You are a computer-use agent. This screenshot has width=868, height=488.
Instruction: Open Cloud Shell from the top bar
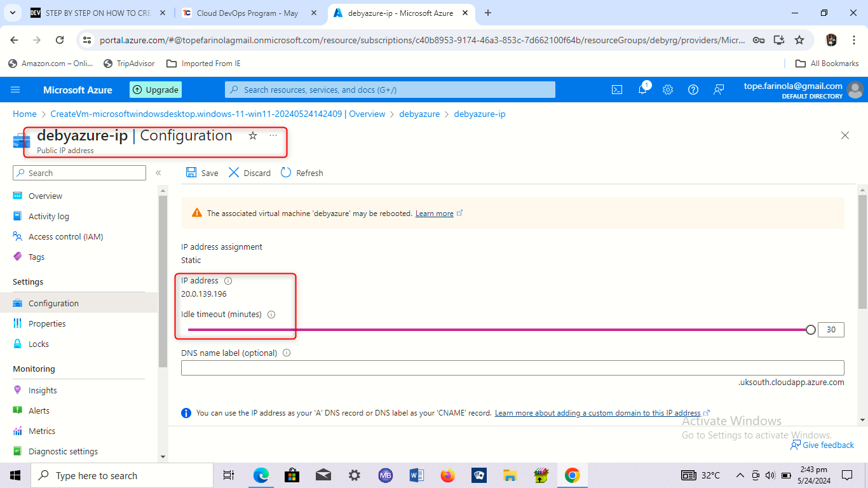coord(617,90)
